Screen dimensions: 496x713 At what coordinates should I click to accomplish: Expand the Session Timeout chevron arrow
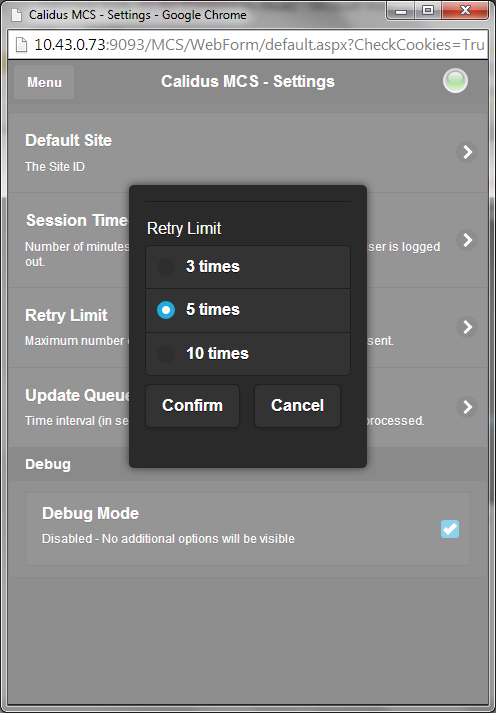pos(467,240)
